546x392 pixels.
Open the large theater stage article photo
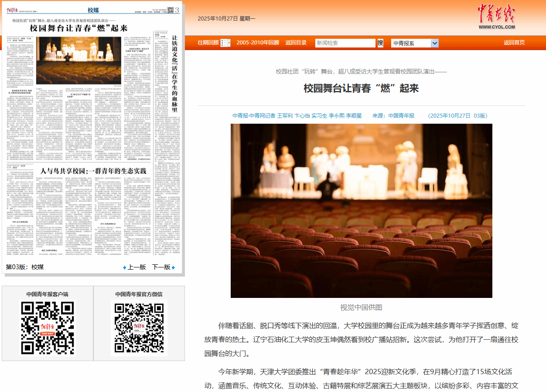[361, 210]
